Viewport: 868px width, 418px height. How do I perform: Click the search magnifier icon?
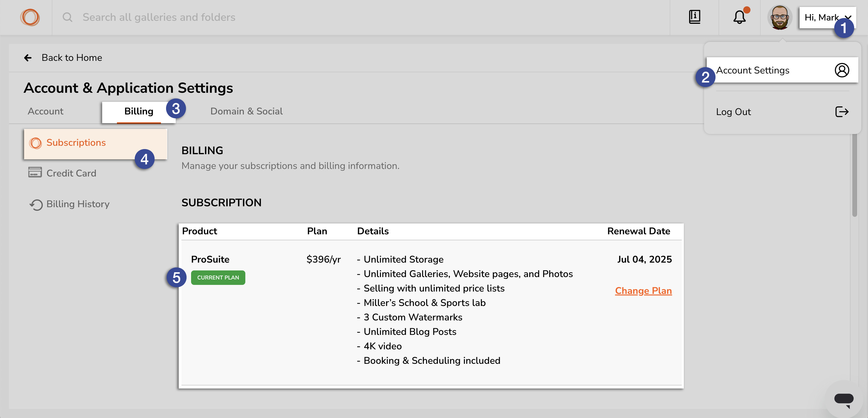(x=68, y=17)
